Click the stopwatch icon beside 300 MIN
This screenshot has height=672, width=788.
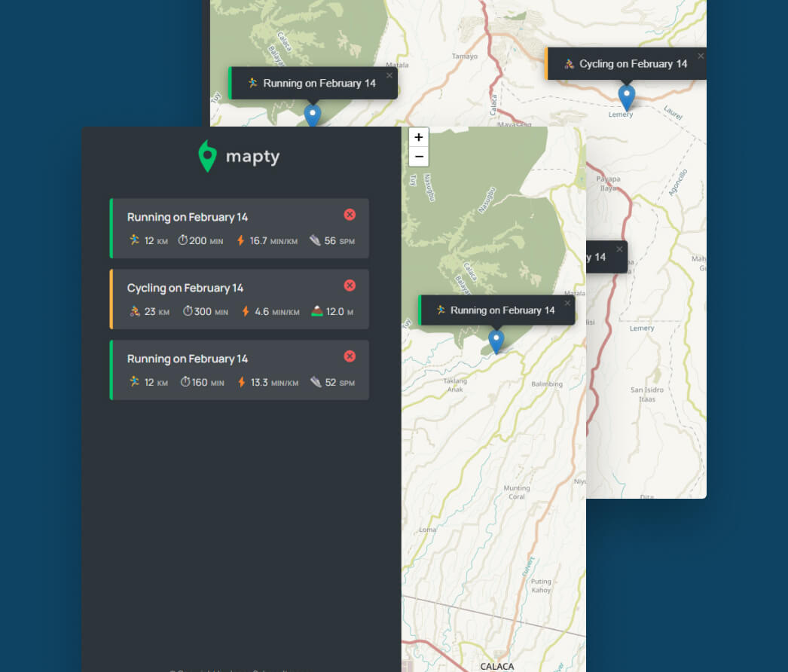click(x=188, y=310)
